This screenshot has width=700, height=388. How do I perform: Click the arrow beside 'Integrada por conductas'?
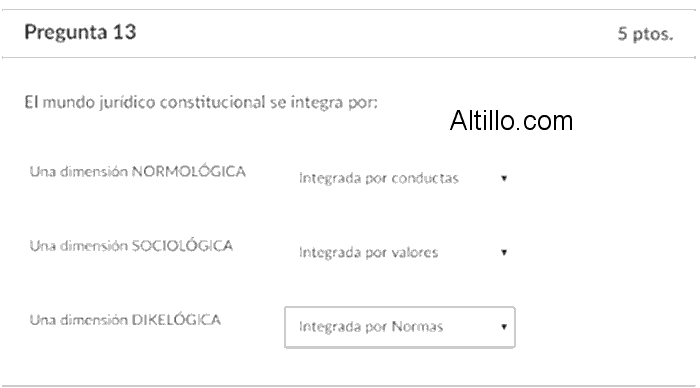coord(504,179)
